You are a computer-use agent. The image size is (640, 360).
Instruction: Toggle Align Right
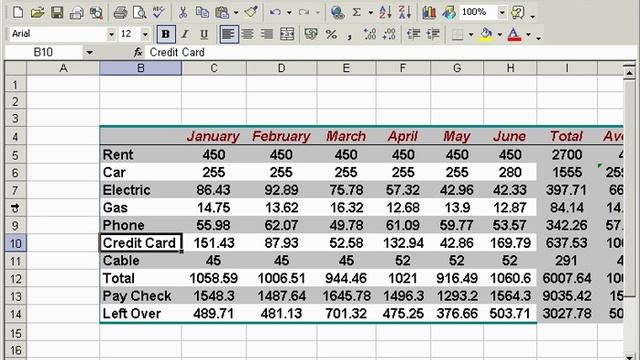pos(267,34)
